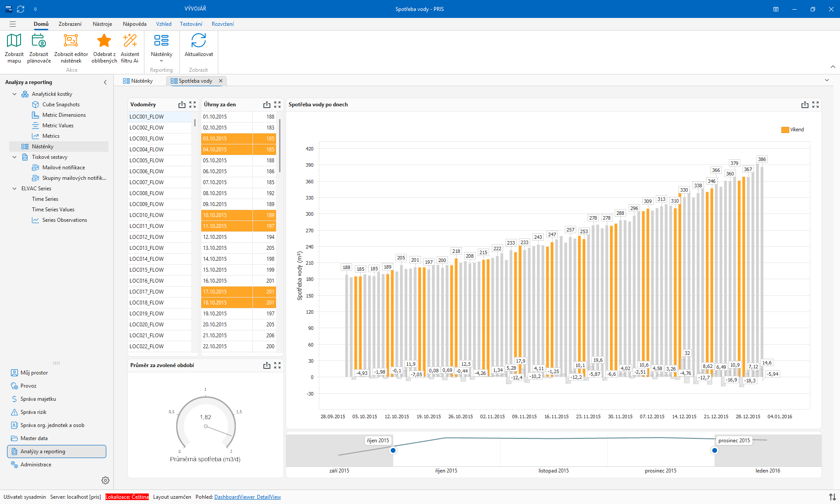
Task: Select the prosinec 2015 range slider handle
Action: point(714,450)
